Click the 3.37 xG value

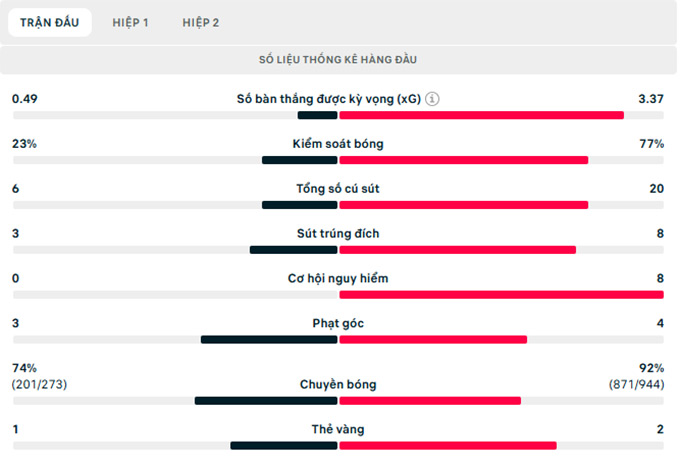tap(651, 99)
